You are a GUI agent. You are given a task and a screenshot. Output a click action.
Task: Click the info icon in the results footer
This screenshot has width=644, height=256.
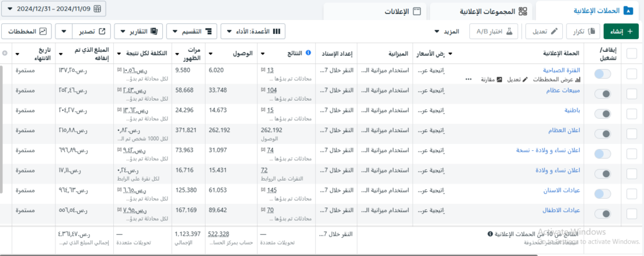(490, 234)
